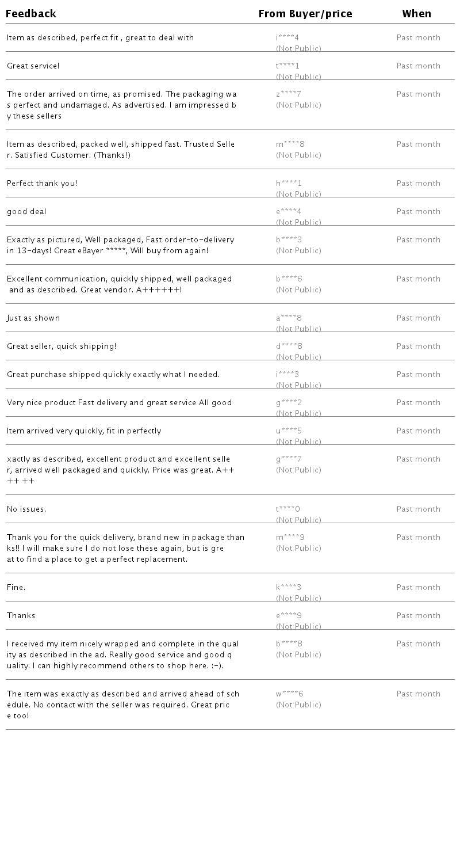Click "Past month" beside buyer e****9
Screen dimensions: 460x868
click(418, 616)
